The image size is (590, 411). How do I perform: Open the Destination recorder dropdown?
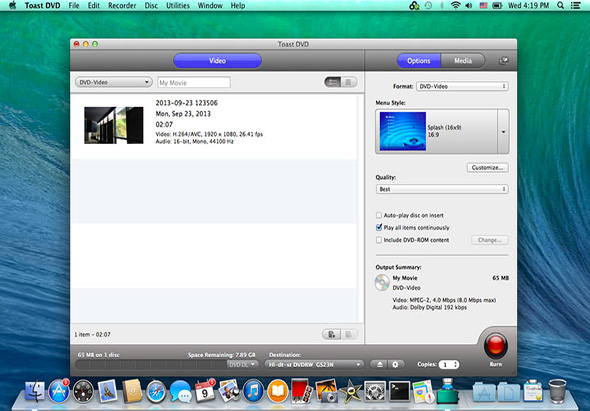click(x=314, y=364)
